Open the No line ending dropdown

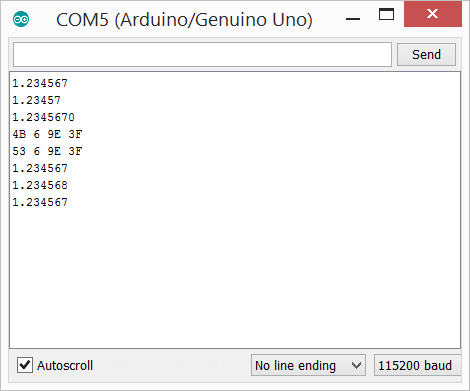coord(308,365)
